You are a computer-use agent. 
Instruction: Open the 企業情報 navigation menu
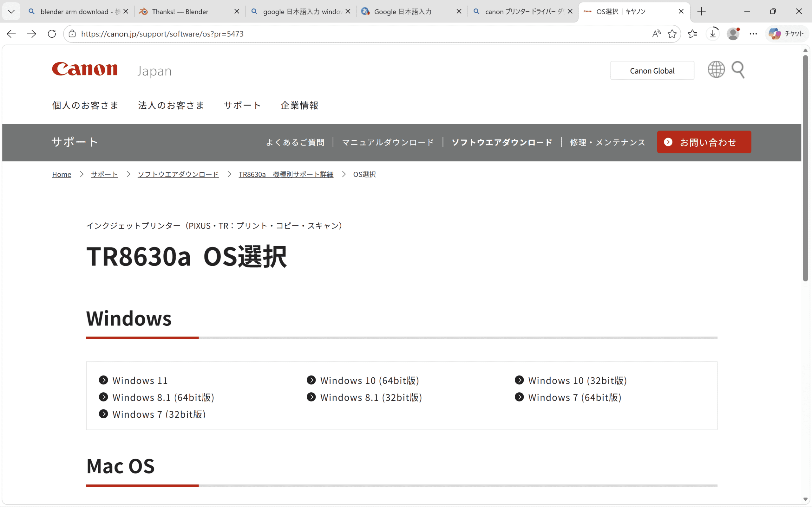[x=299, y=105]
